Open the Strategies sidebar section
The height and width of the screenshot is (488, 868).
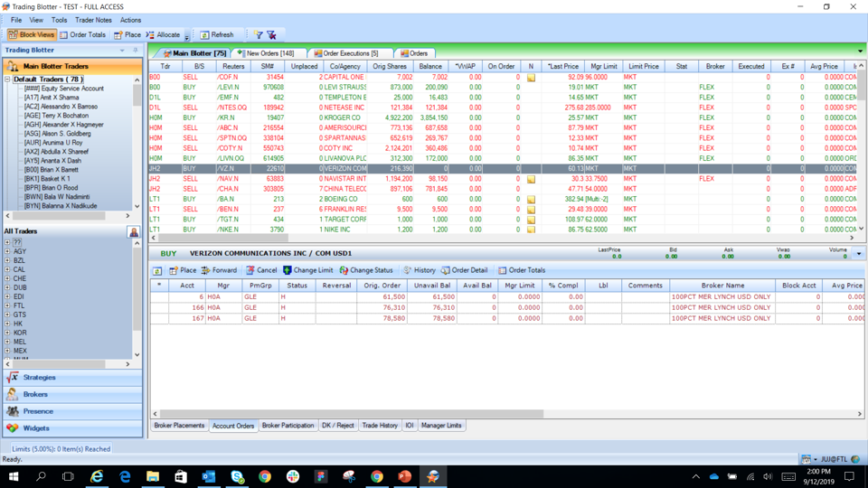point(39,378)
